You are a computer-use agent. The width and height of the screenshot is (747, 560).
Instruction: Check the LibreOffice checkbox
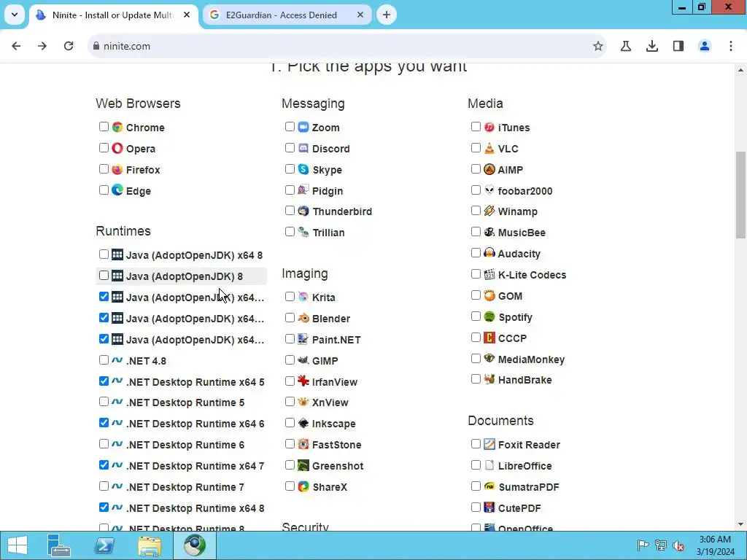point(476,464)
